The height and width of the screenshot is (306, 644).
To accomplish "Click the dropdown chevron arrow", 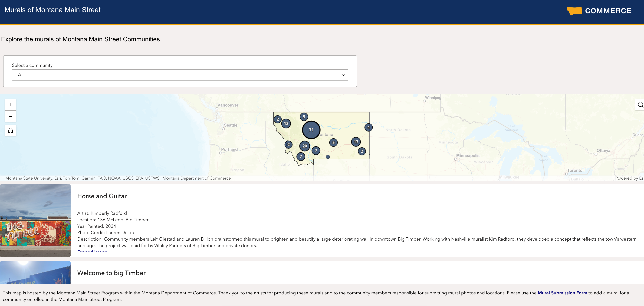I will (x=343, y=75).
